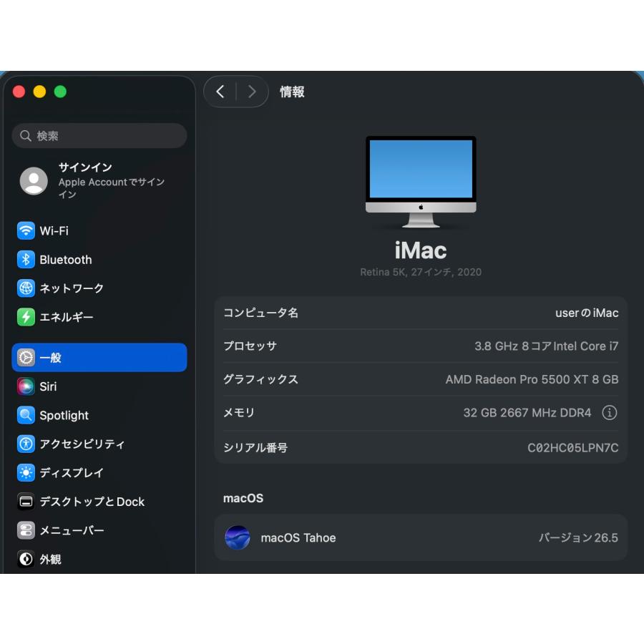Click the macOS Tahoe row label

pos(298,537)
